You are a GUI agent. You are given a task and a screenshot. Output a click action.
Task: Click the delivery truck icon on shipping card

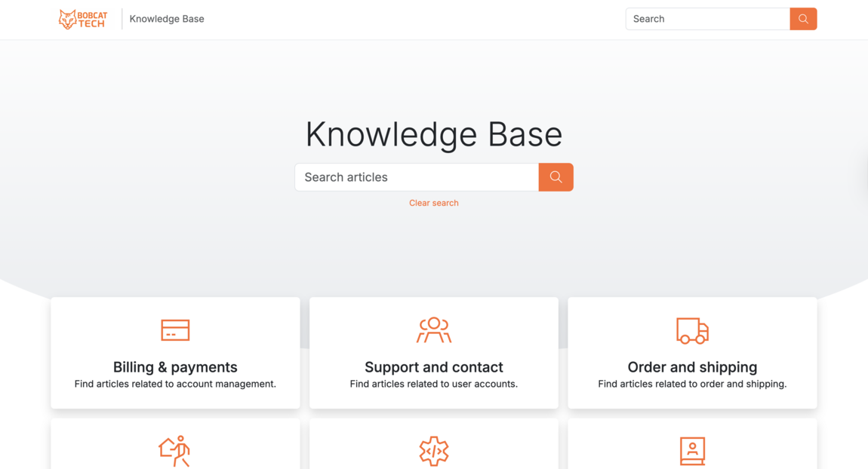tap(692, 330)
